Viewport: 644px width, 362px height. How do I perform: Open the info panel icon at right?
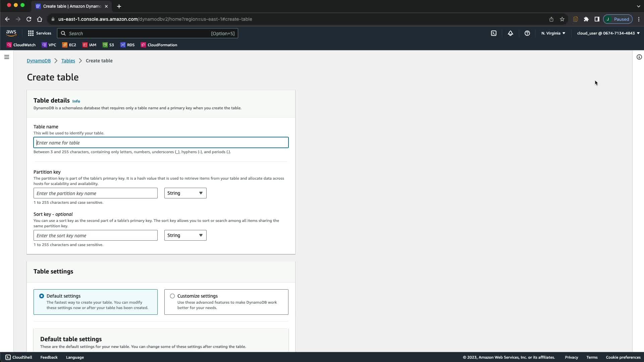point(639,57)
